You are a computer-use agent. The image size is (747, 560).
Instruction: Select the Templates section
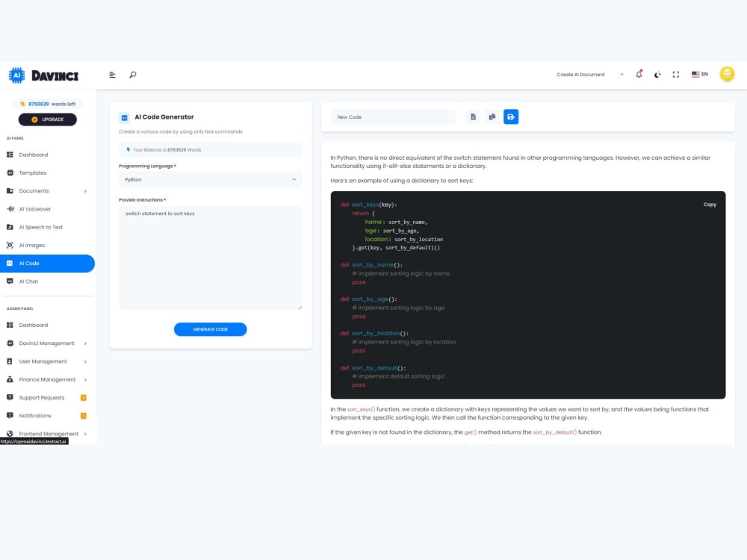(34, 172)
